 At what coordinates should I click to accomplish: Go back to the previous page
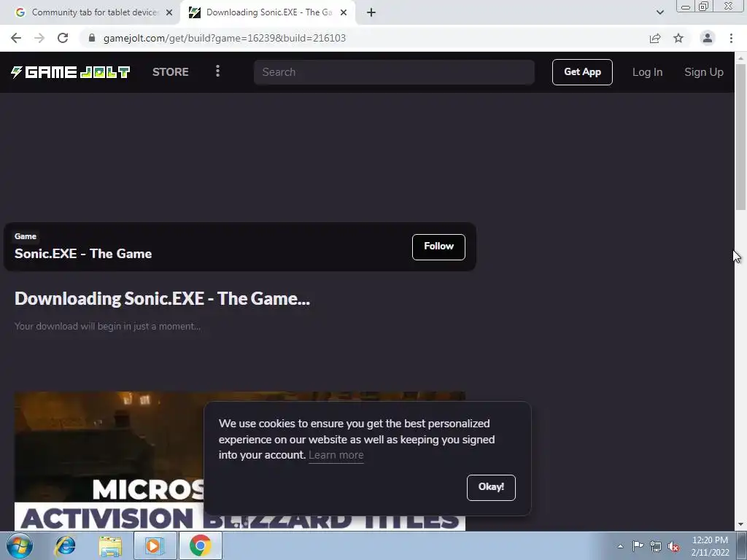pos(16,38)
